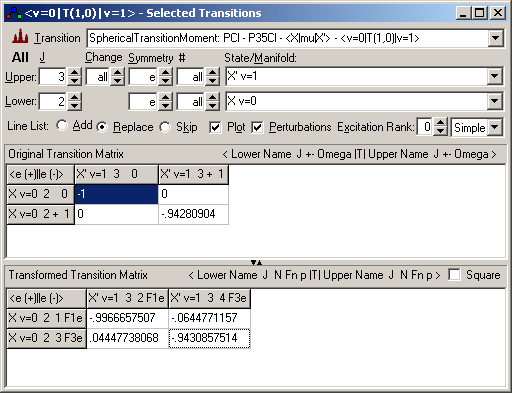Screen dimensions: 512x393
Task: Select the Replace line list radio button
Action: point(102,127)
